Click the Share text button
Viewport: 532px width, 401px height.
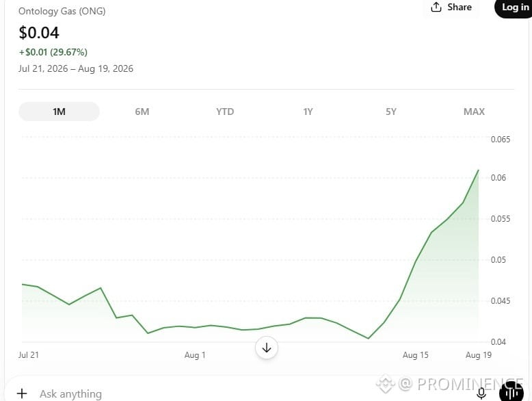pos(460,7)
